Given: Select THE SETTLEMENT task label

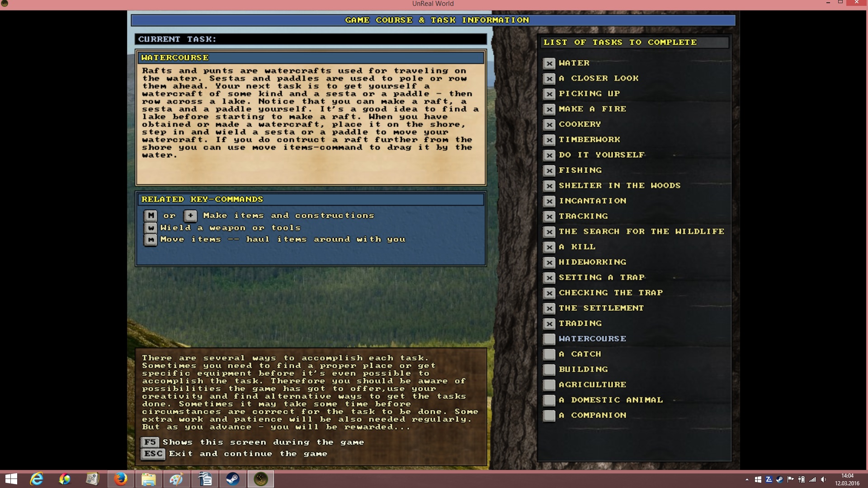Looking at the screenshot, I should point(601,309).
